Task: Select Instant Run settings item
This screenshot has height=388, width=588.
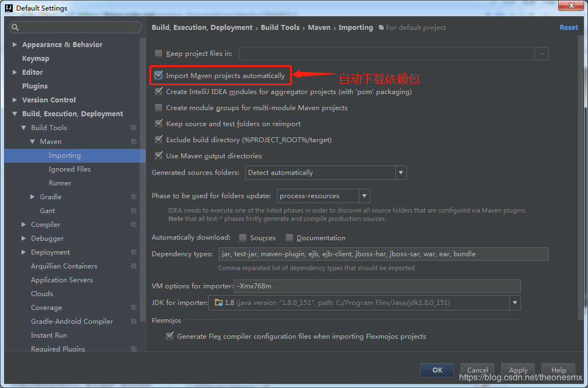Action: [x=49, y=335]
